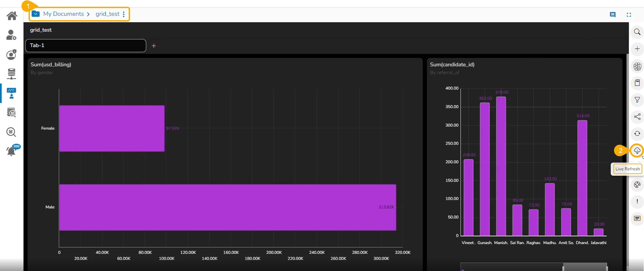This screenshot has height=271, width=644.
Task: Click the brain AI insights icon
Action: pyautogui.click(x=637, y=66)
